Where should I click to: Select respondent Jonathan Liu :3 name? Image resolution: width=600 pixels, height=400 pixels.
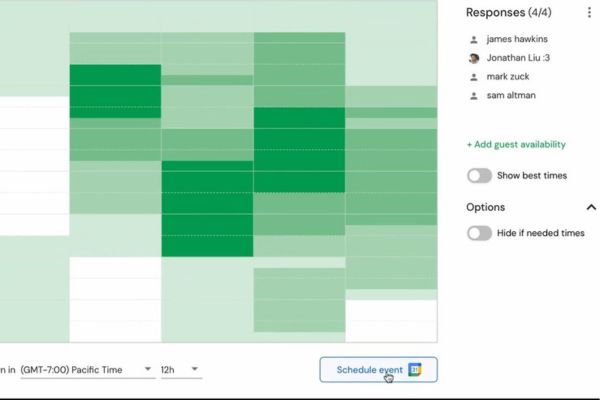click(518, 58)
